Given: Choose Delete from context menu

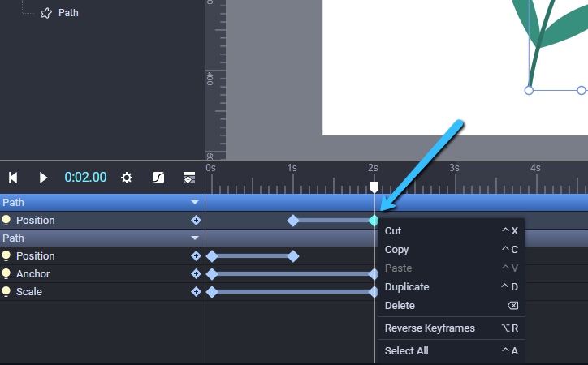Looking at the screenshot, I should click(452, 306).
